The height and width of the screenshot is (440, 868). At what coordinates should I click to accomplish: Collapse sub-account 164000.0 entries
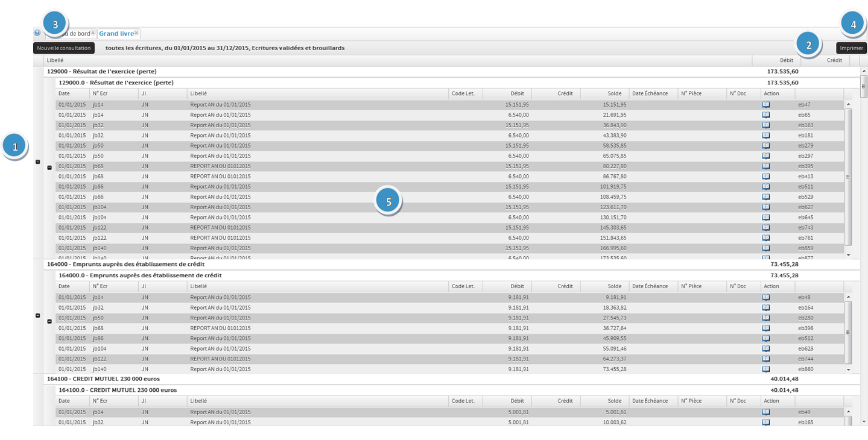49,321
